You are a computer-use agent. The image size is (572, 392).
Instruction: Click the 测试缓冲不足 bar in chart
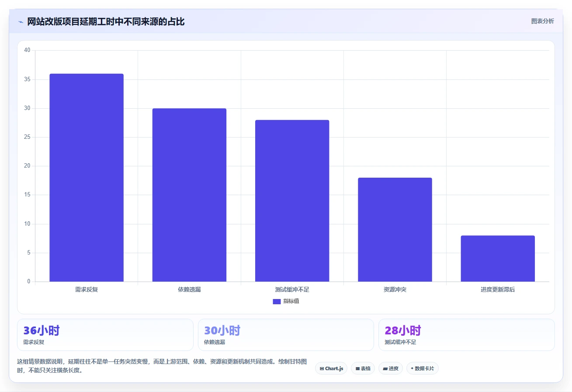[x=292, y=201]
